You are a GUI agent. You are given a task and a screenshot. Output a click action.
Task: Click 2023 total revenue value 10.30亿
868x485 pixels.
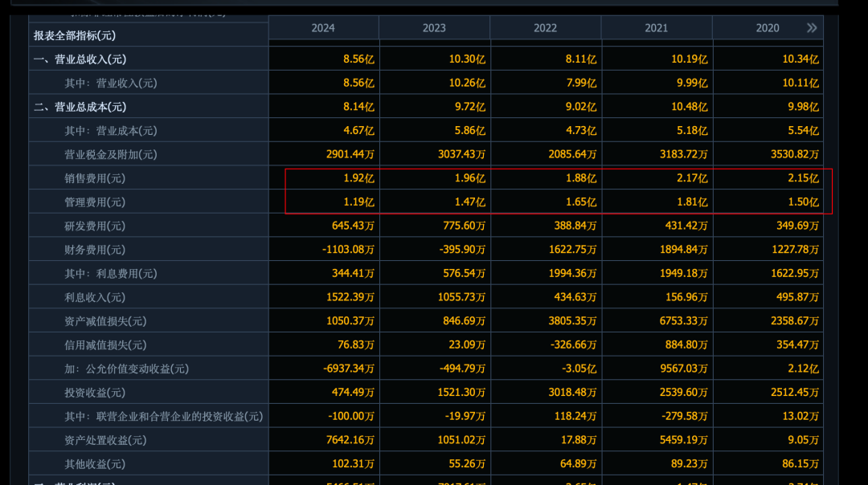coord(467,59)
